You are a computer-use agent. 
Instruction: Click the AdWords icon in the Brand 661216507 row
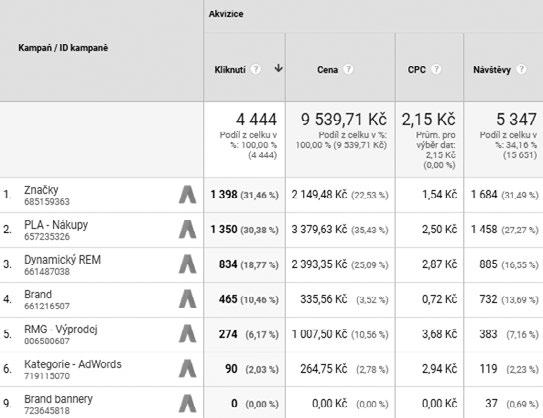click(188, 299)
